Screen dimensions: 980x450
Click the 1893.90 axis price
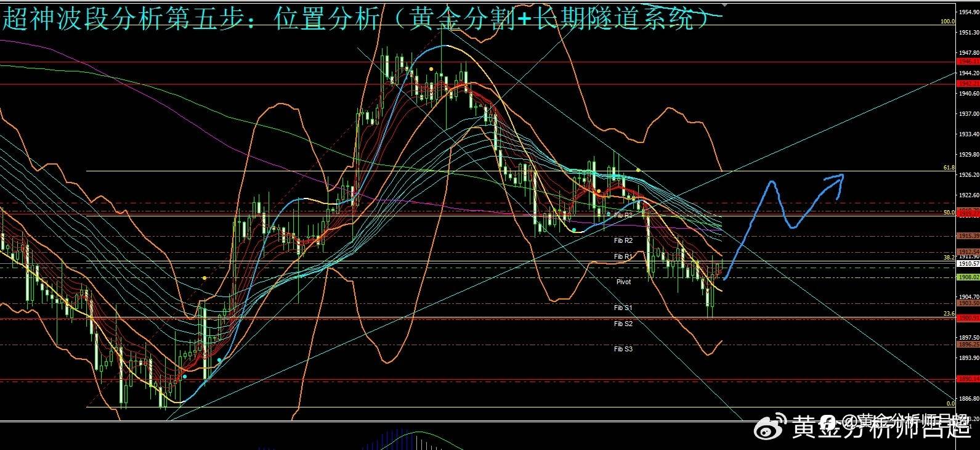point(969,358)
